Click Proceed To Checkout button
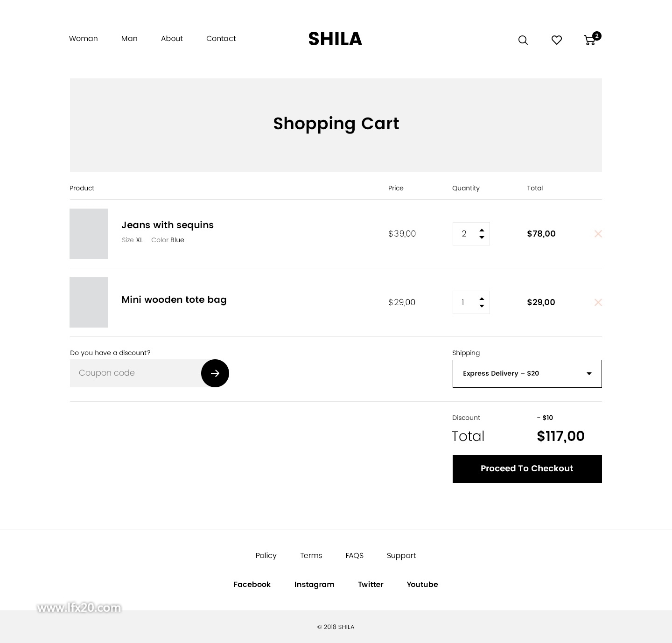 (527, 469)
